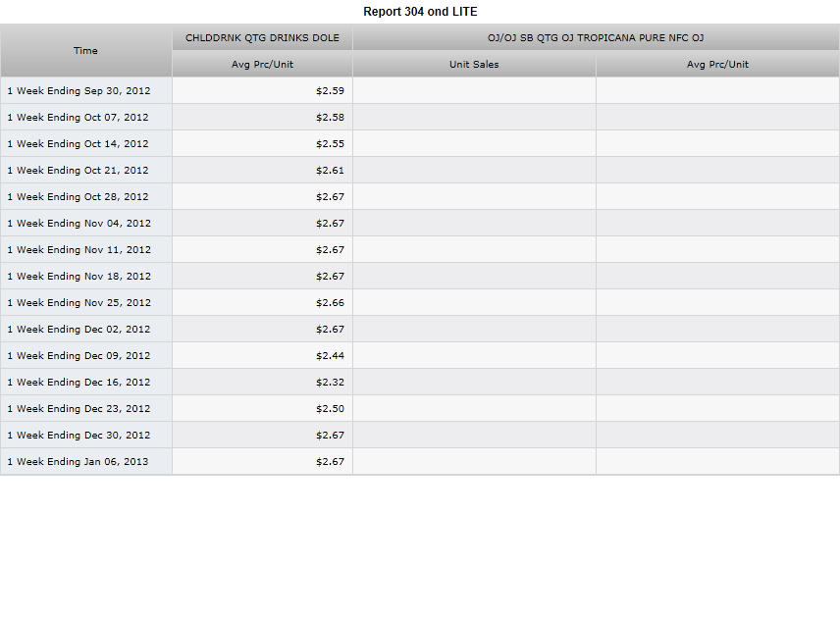Select the CHLDDRNK QTG DRINKS DOLE header

[263, 37]
